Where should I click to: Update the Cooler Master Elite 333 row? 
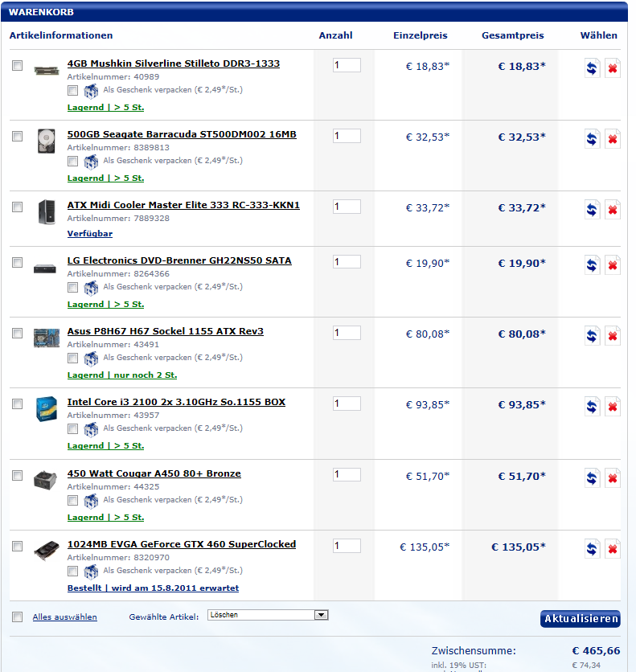click(592, 209)
